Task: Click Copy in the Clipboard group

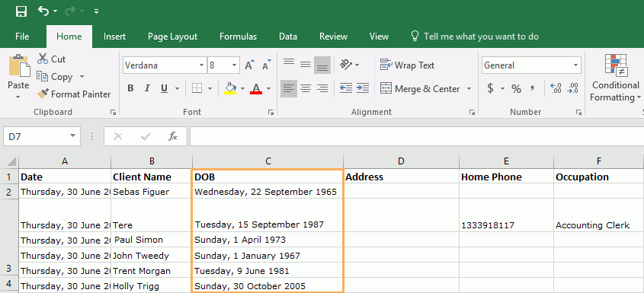Action: (x=55, y=77)
